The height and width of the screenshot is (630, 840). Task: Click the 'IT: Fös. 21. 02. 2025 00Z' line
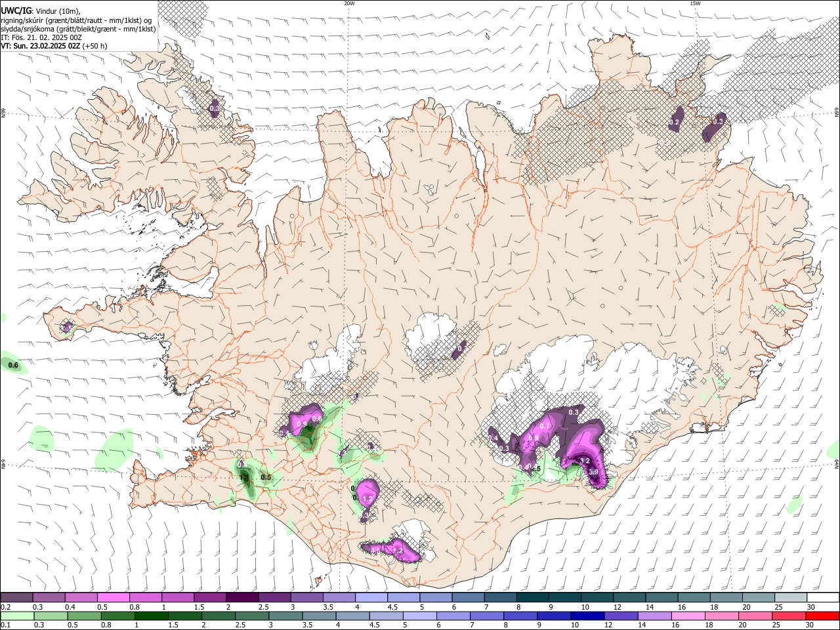click(41, 37)
